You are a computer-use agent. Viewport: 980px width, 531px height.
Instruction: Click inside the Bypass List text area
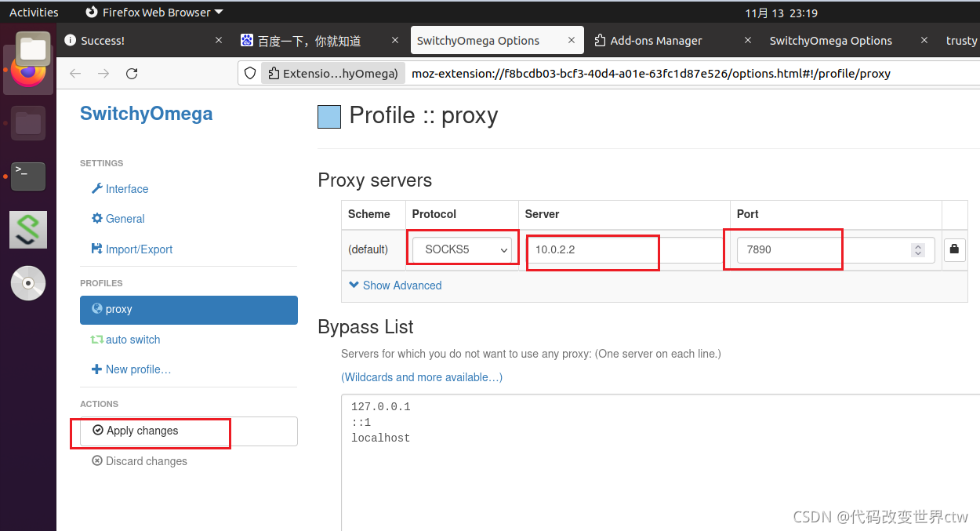pos(661,463)
